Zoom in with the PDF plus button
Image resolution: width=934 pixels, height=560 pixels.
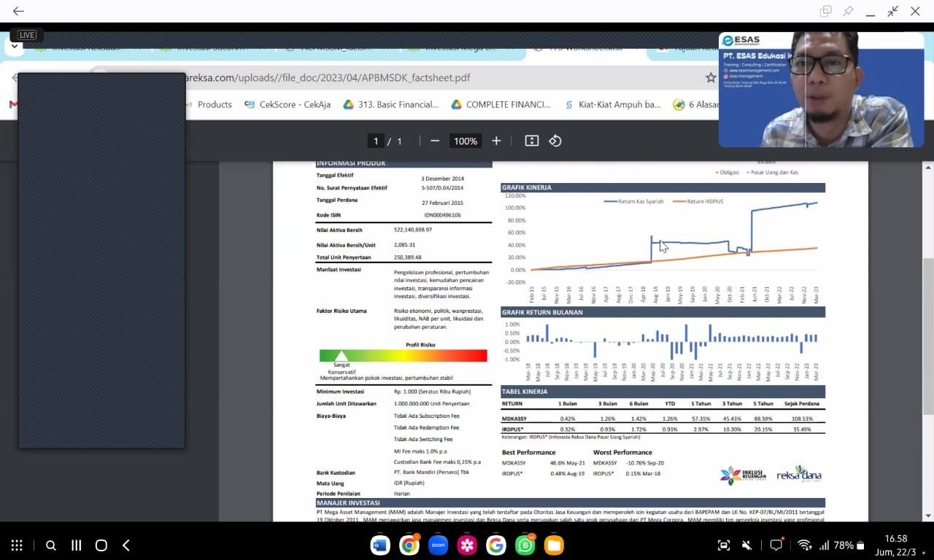tap(496, 141)
